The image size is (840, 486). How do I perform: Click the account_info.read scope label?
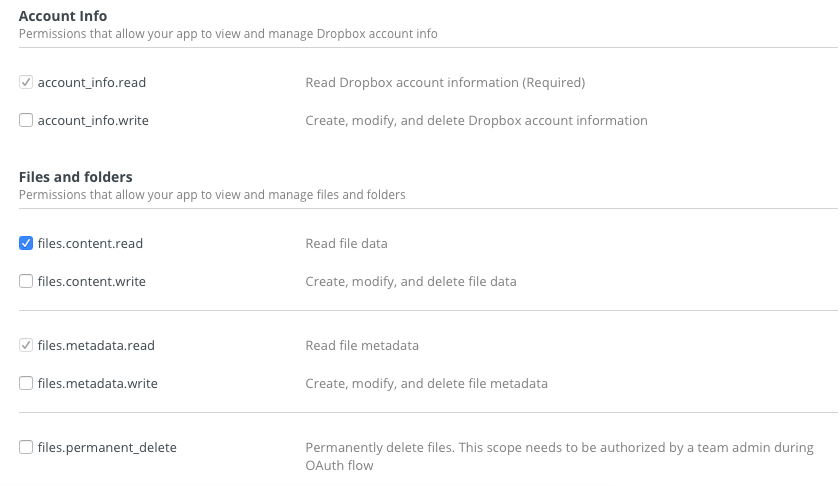91,83
